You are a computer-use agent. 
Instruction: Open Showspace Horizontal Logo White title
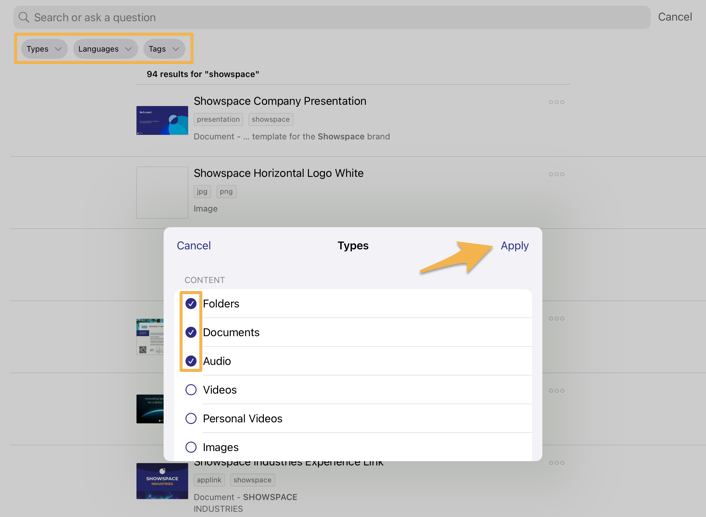click(x=278, y=173)
